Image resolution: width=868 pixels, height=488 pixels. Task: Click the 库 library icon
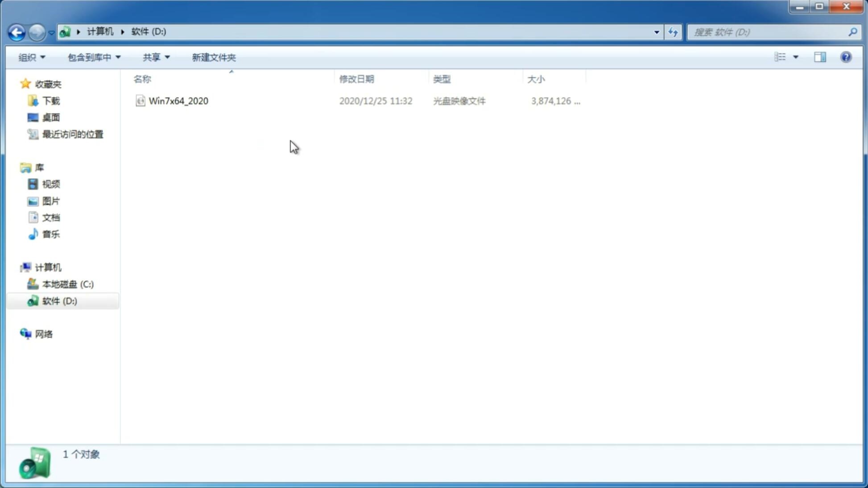[25, 167]
